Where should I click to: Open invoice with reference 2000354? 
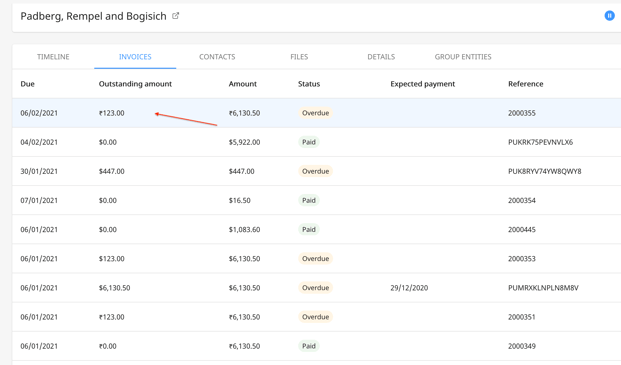point(522,200)
